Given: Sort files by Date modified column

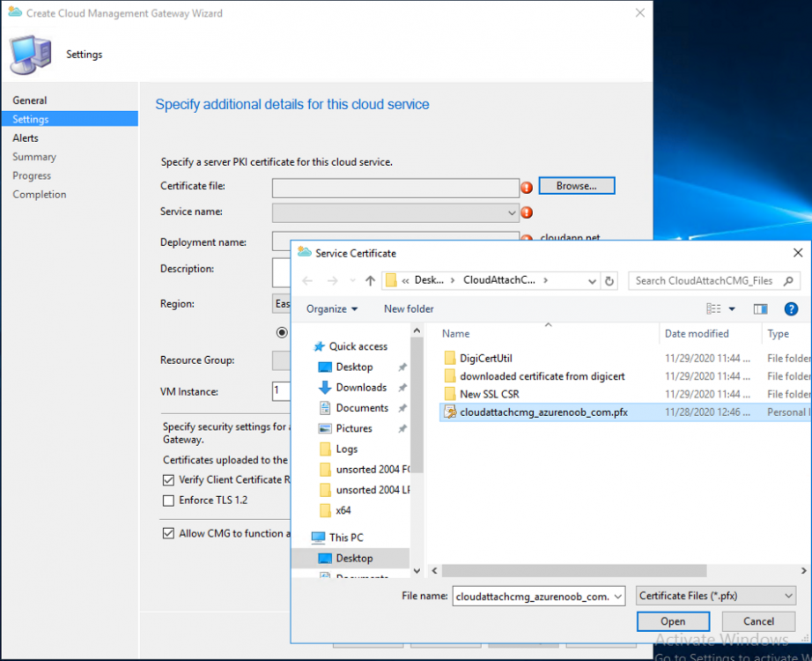Looking at the screenshot, I should point(697,334).
